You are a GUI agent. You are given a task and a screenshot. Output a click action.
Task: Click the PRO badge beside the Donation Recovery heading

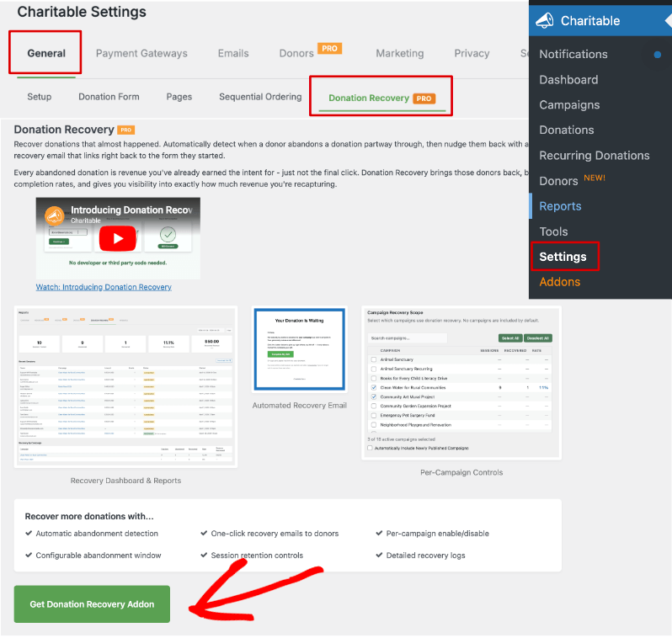click(x=126, y=130)
